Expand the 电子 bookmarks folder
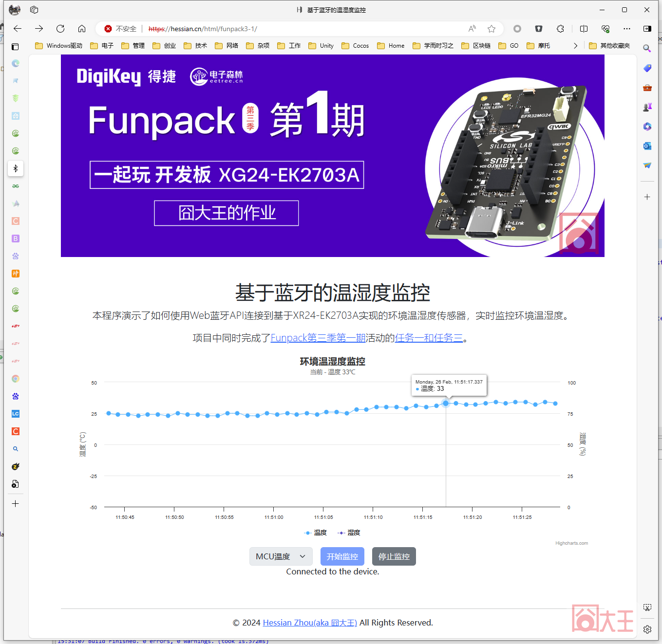 (x=102, y=46)
